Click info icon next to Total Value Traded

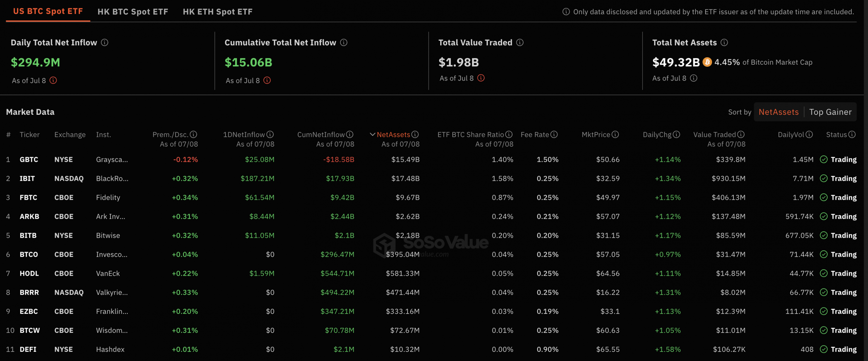[x=520, y=42]
